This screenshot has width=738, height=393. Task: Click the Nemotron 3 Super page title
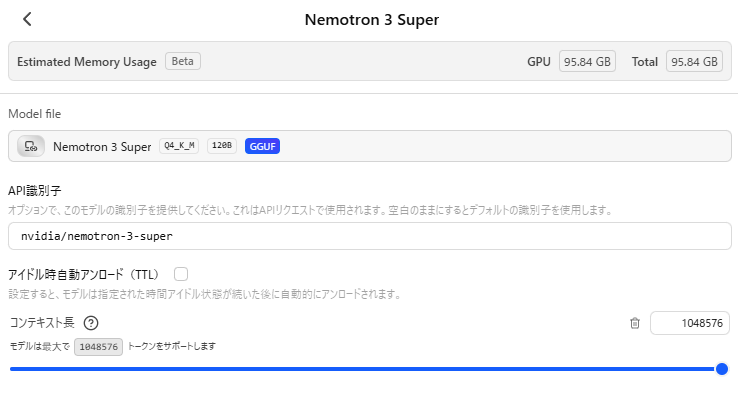click(372, 20)
